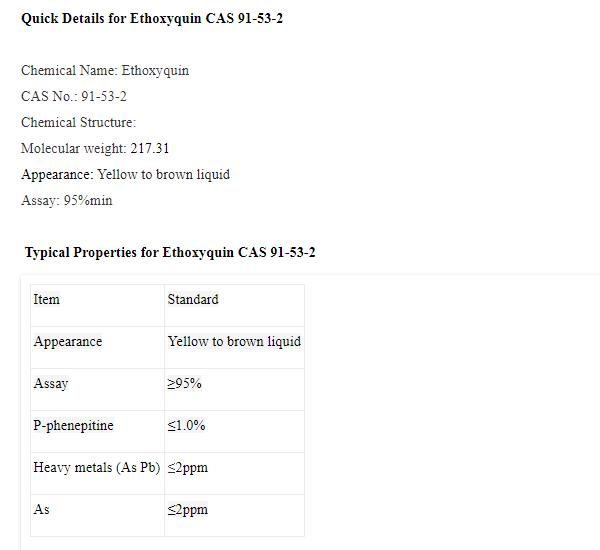
Task: Click the ≤1.0% table cell
Action: [187, 425]
